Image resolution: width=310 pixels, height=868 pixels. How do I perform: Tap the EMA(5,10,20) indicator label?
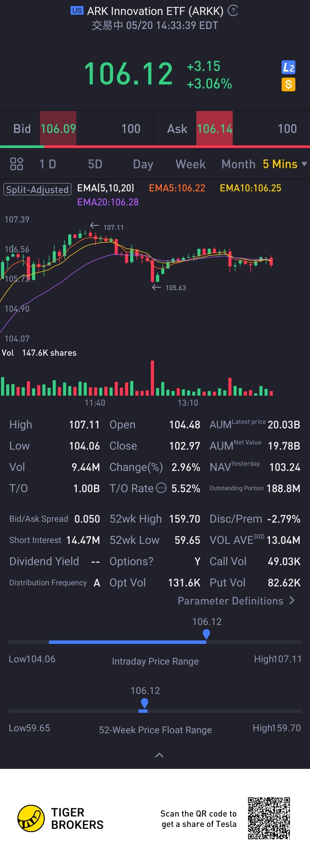coord(106,188)
